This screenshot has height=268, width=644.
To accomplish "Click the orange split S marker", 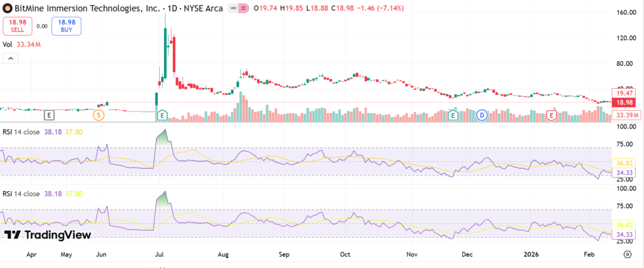I will click(98, 115).
